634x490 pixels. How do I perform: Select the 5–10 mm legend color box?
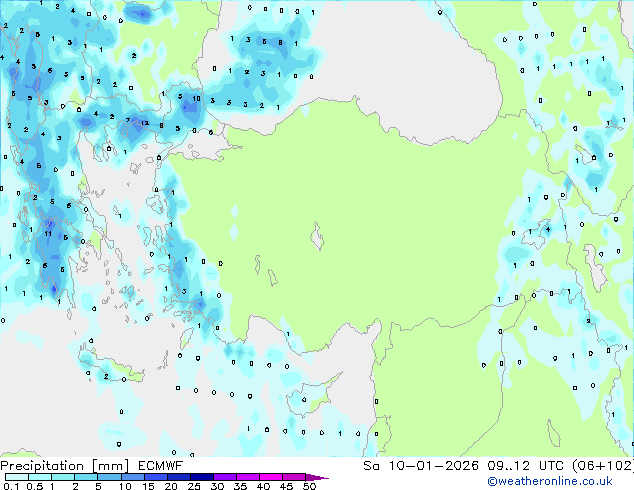[x=109, y=477]
